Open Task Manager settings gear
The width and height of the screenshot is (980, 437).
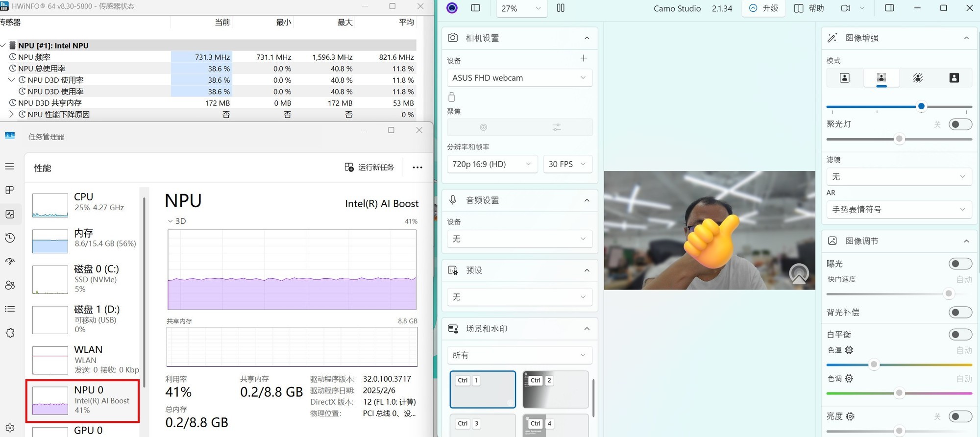[x=10, y=428]
